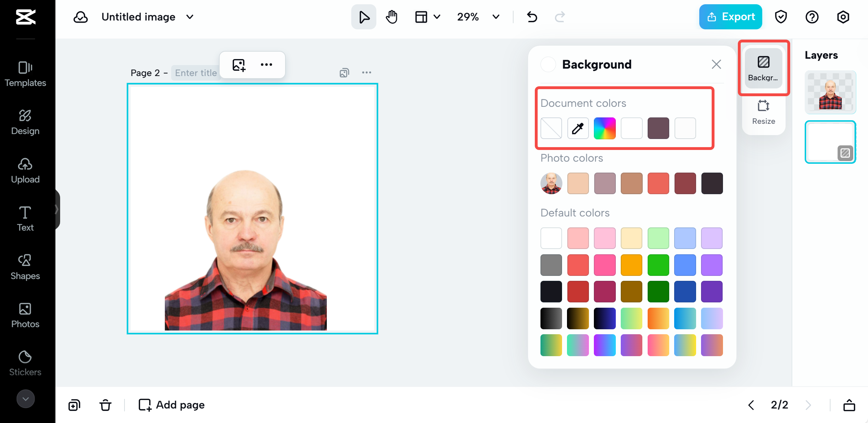868x423 pixels.
Task: Open the zoom percentage dropdown
Action: click(x=495, y=17)
